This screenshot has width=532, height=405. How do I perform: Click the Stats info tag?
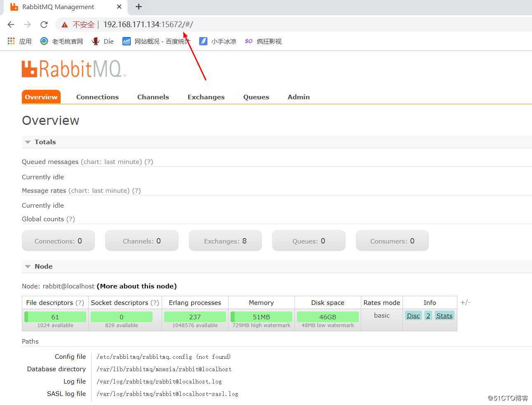coord(445,316)
